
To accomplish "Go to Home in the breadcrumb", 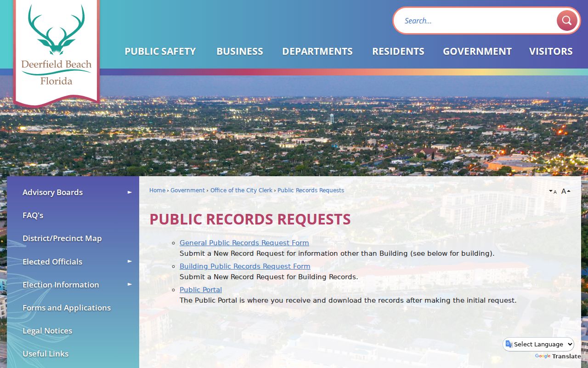I will 157,190.
